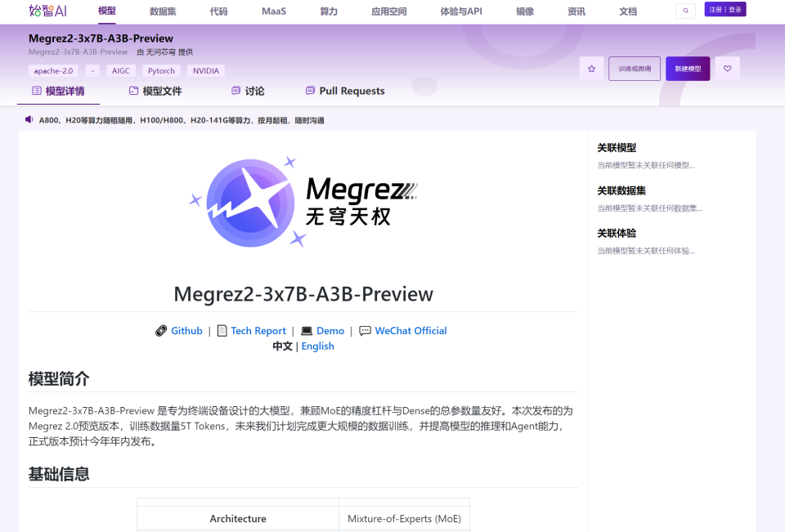Viewport: 785px width, 532px height.
Task: Open the 代码 navigation menu
Action: click(x=219, y=11)
